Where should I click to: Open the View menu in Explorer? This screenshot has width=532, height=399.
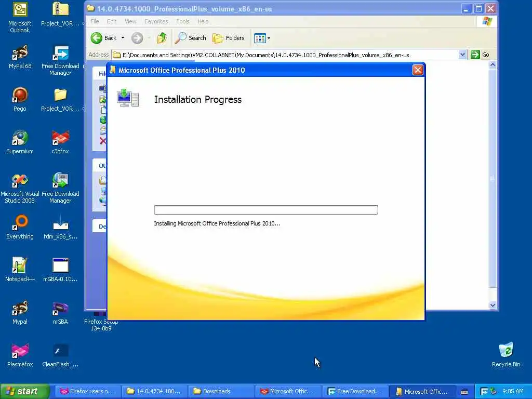click(130, 21)
